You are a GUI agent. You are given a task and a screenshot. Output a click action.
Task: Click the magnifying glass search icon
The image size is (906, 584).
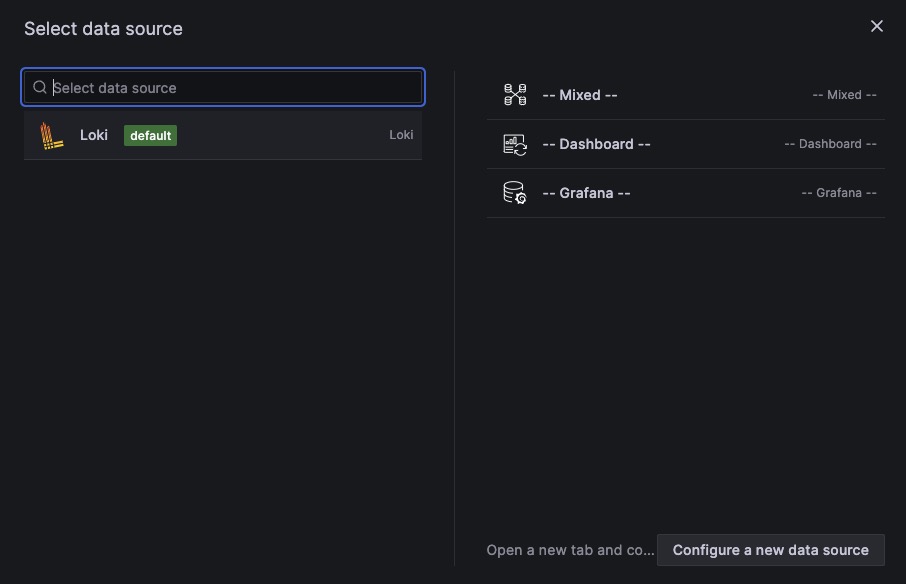pyautogui.click(x=39, y=87)
